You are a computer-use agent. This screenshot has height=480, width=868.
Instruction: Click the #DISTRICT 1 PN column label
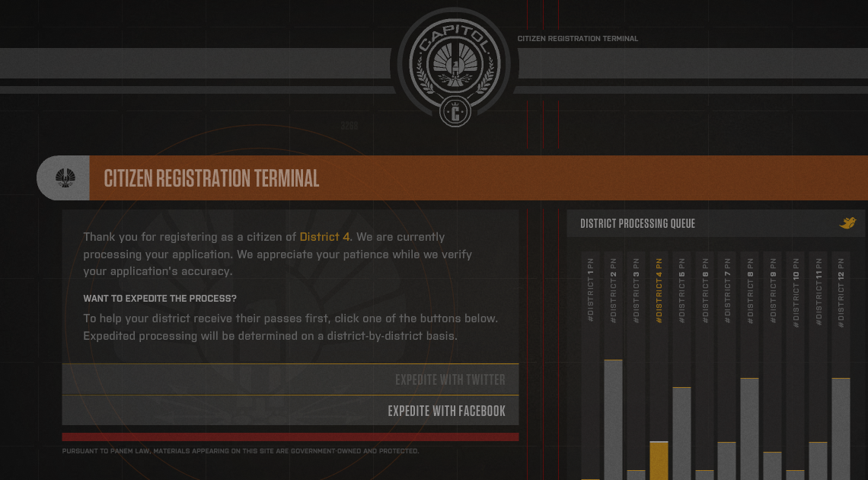pos(590,291)
